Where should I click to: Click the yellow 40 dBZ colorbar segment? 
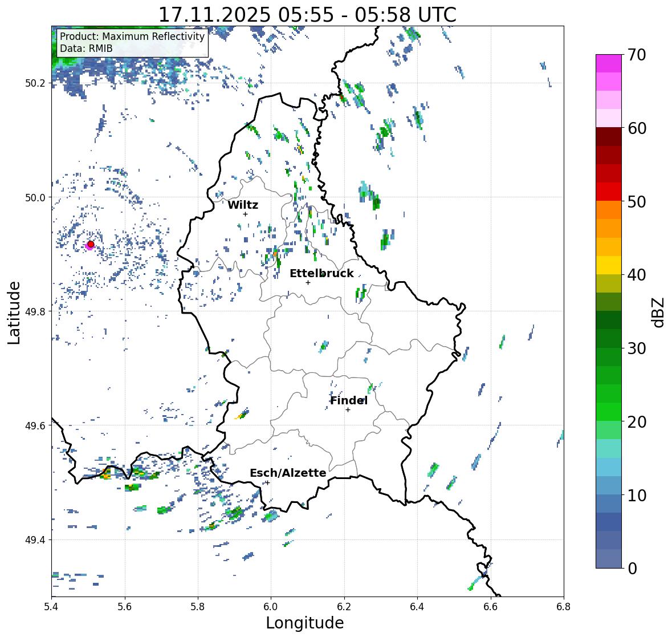click(x=609, y=265)
